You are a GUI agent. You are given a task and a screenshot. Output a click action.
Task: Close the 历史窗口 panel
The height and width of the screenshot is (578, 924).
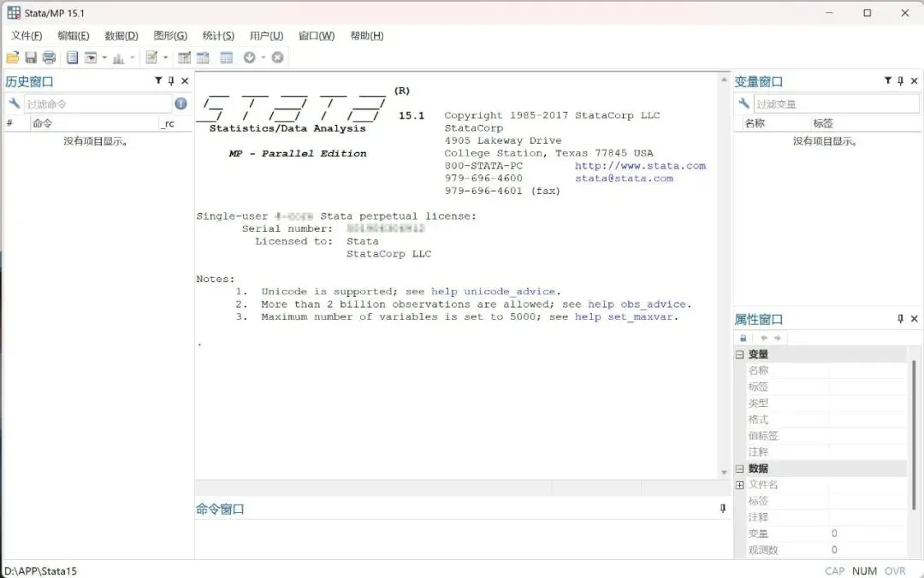point(185,81)
